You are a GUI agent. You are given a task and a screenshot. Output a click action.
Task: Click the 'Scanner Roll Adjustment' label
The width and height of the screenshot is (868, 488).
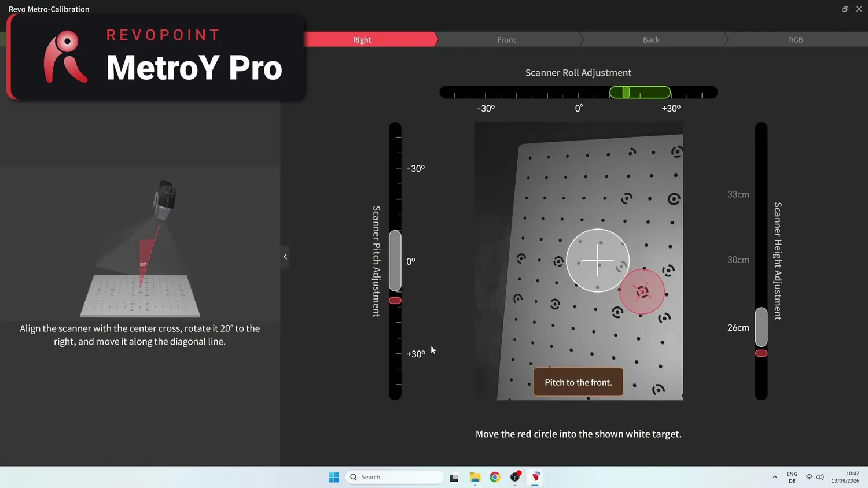[x=578, y=72]
